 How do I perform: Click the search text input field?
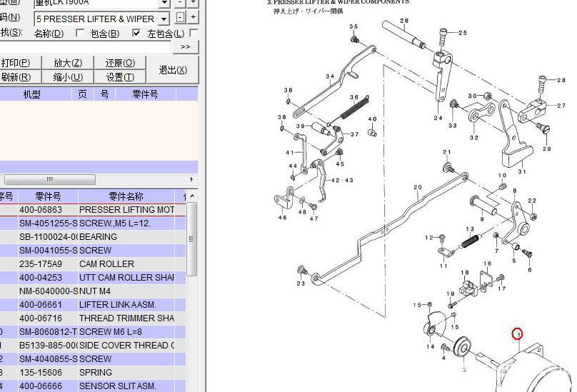click(86, 46)
